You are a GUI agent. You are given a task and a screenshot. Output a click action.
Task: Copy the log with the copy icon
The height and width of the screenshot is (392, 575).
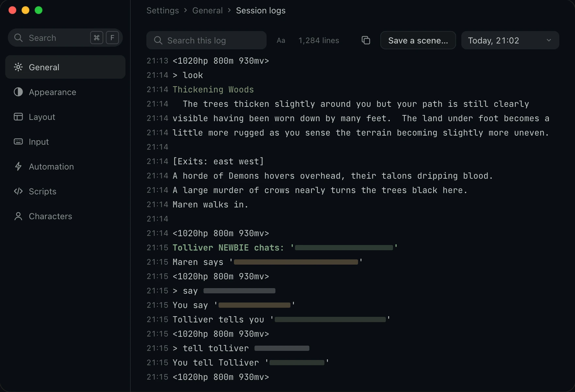coord(366,40)
